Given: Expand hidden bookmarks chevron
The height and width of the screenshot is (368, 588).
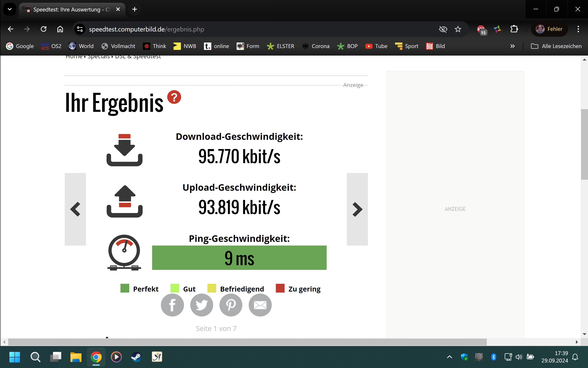Looking at the screenshot, I should [512, 46].
